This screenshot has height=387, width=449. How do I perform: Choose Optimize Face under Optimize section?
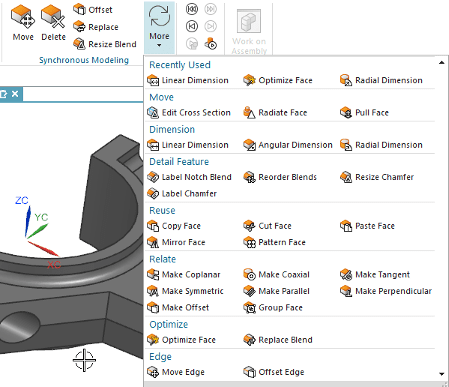click(x=182, y=340)
